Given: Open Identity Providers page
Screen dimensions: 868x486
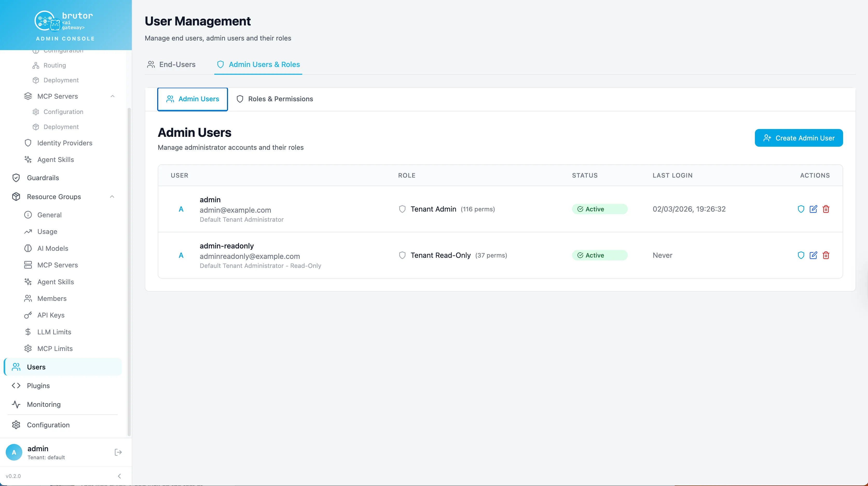Looking at the screenshot, I should point(58,143).
